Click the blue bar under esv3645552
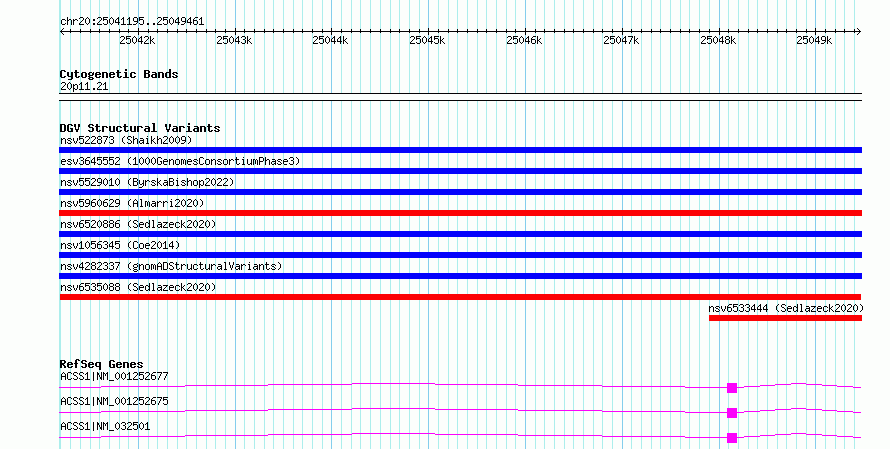 460,171
